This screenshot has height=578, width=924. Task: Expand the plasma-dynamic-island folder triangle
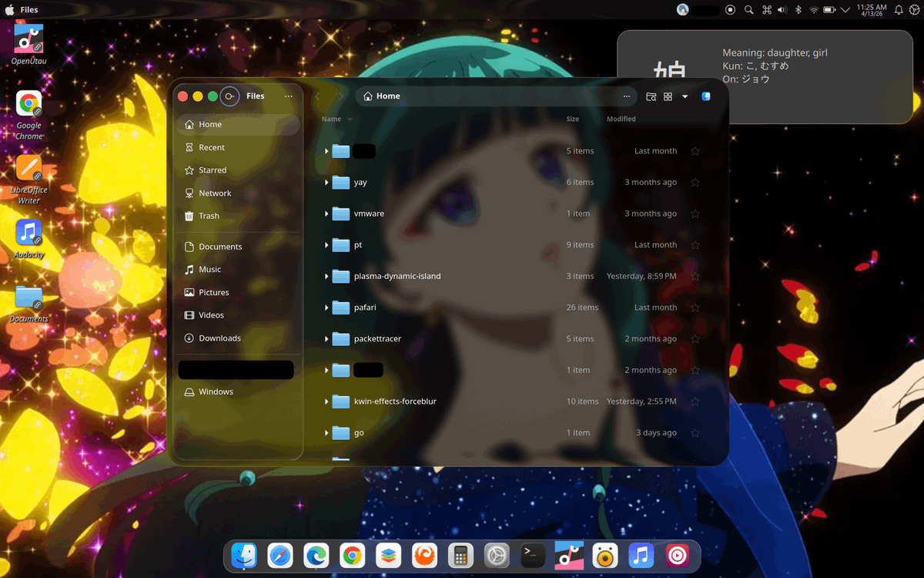pyautogui.click(x=326, y=276)
